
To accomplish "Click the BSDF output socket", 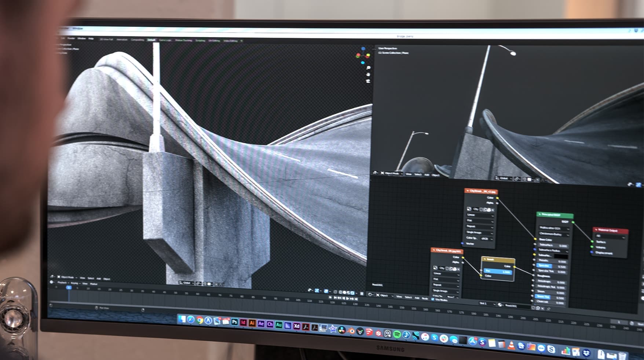I will [x=573, y=222].
